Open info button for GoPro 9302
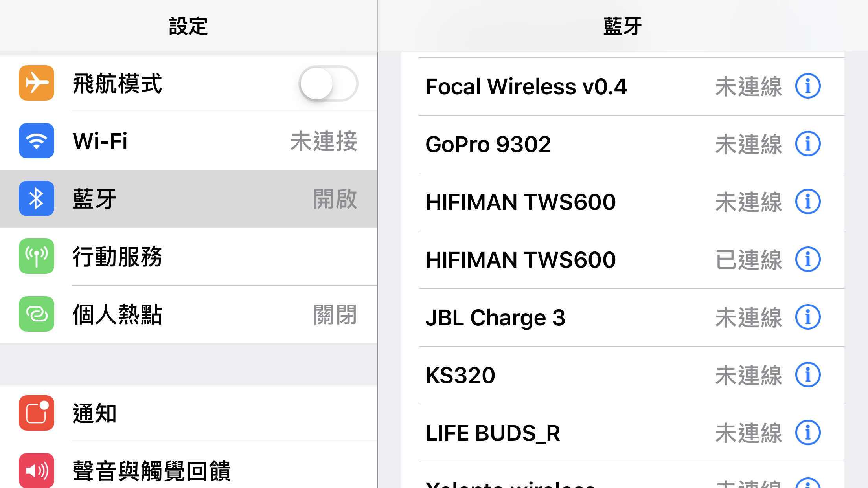868x488 pixels. coord(808,144)
